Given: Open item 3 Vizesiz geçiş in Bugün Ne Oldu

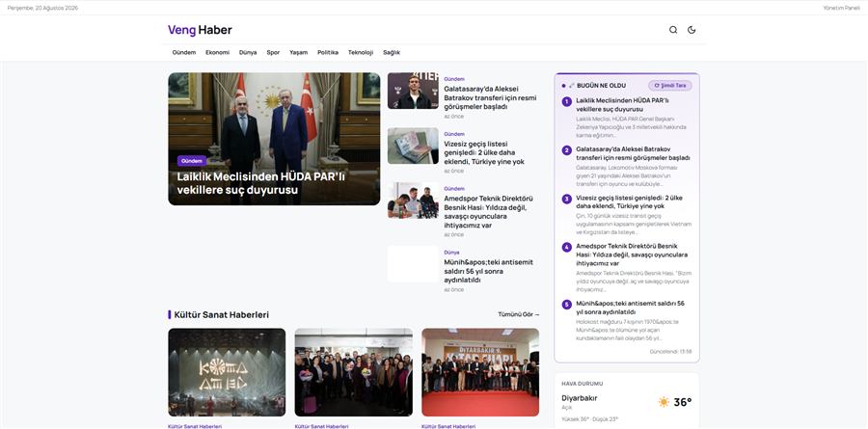Looking at the screenshot, I should (629, 202).
